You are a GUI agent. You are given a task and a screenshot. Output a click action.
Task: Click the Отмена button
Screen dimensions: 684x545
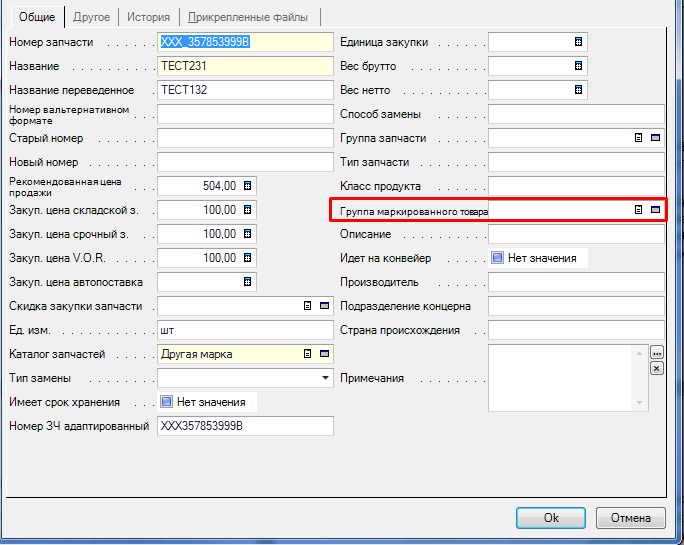[x=630, y=518]
